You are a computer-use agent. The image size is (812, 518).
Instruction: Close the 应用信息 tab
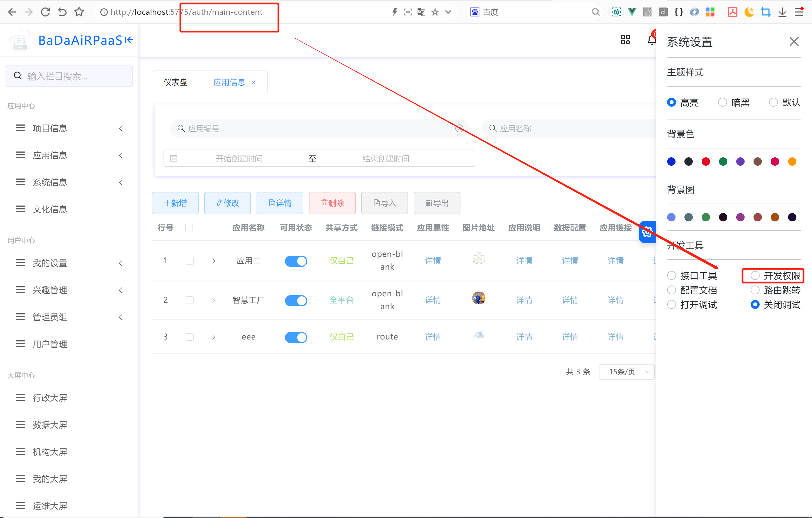tap(253, 82)
